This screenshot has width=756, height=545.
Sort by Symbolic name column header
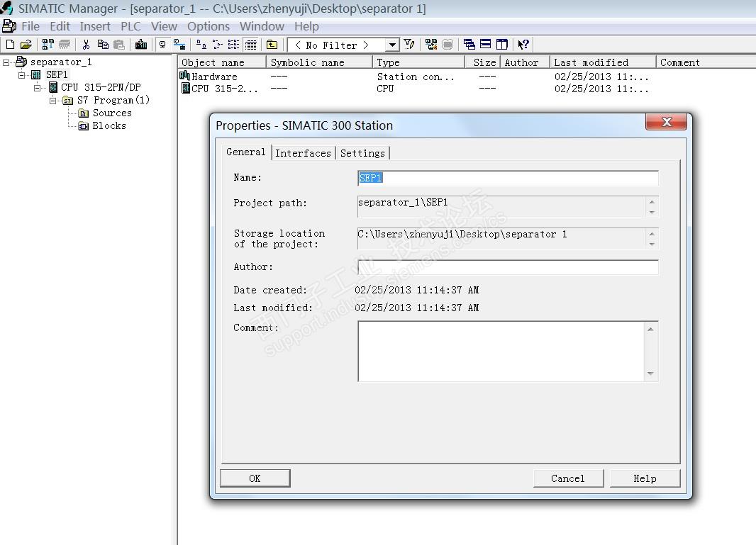tap(320, 62)
